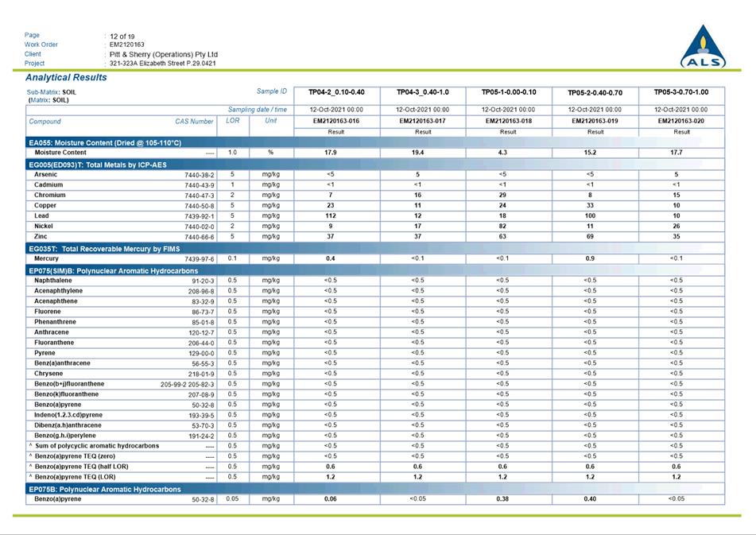Image resolution: width=756 pixels, height=535 pixels.
Task: Click the CAS Number column header
Action: coord(194,122)
